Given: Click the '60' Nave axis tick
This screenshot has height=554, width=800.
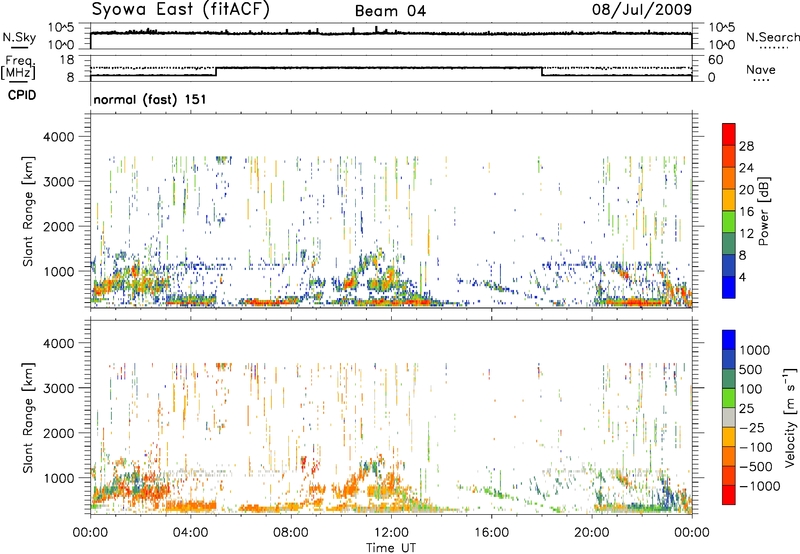Looking at the screenshot, I should click(x=716, y=60).
